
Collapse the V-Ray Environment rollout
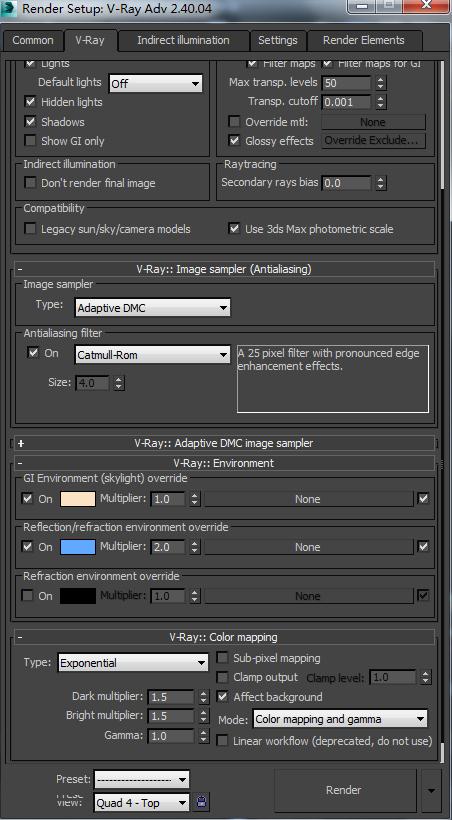click(225, 463)
